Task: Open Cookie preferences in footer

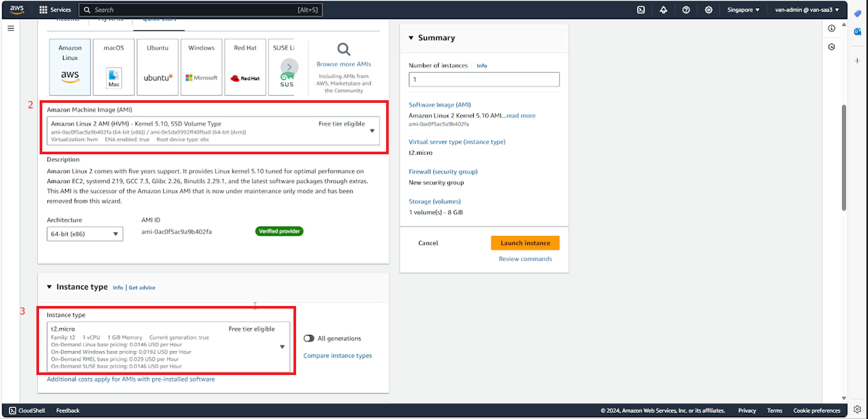Action: pyautogui.click(x=817, y=410)
